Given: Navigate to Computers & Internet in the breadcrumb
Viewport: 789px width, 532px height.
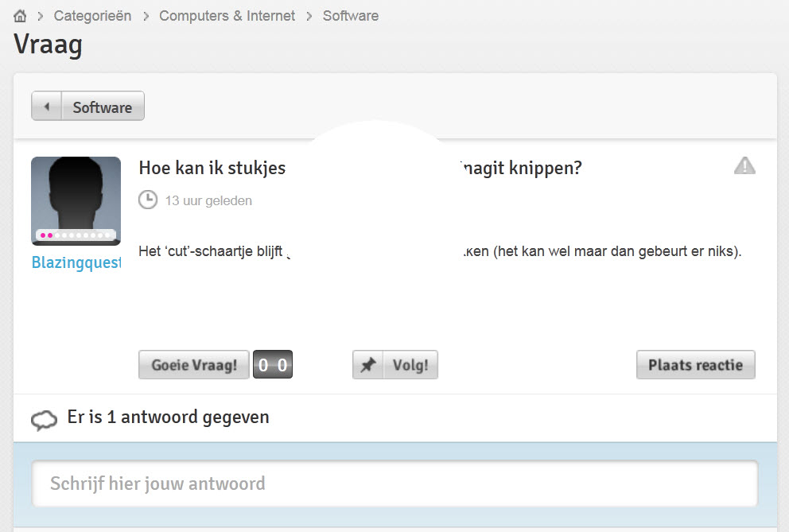Looking at the screenshot, I should 227,14.
